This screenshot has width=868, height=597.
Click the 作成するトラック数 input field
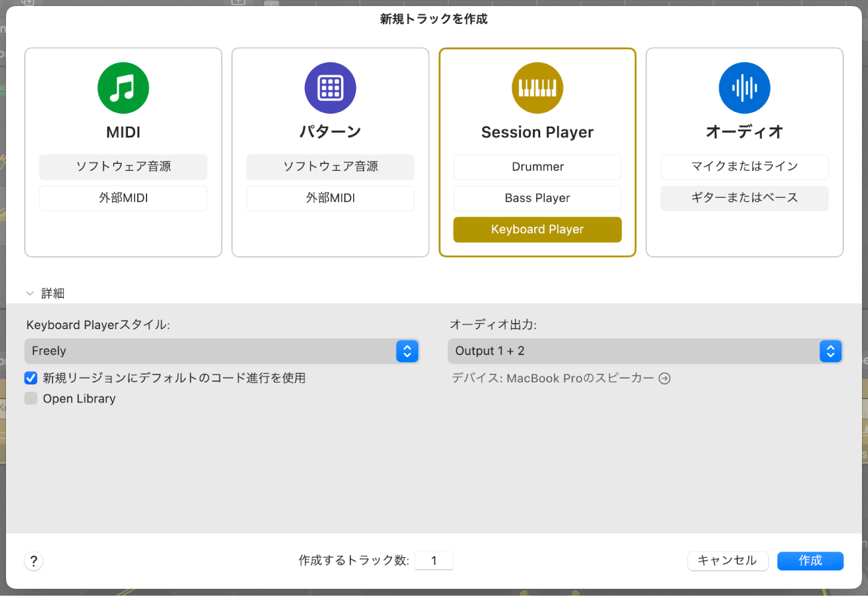point(434,560)
